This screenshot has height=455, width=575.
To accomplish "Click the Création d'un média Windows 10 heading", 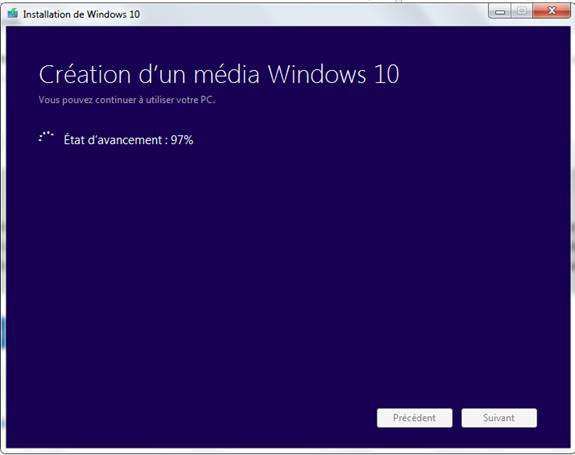I will (219, 74).
